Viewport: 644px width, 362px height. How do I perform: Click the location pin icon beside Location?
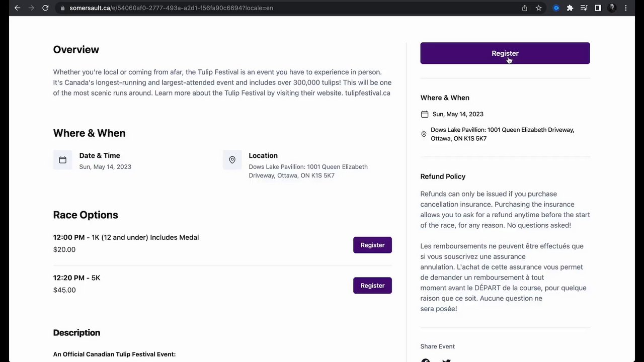click(232, 160)
